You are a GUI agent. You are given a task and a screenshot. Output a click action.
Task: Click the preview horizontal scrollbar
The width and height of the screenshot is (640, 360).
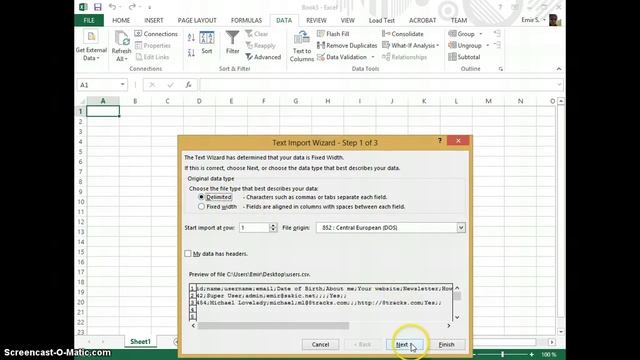[273, 326]
